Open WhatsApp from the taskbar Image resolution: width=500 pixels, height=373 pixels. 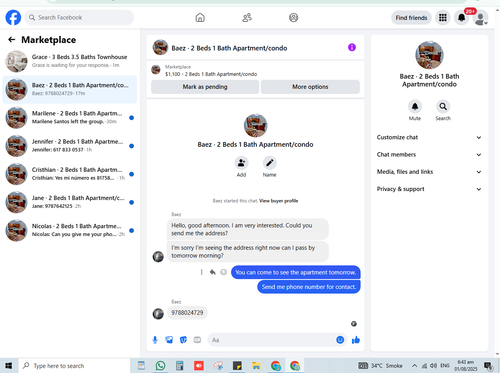pyautogui.click(x=160, y=366)
